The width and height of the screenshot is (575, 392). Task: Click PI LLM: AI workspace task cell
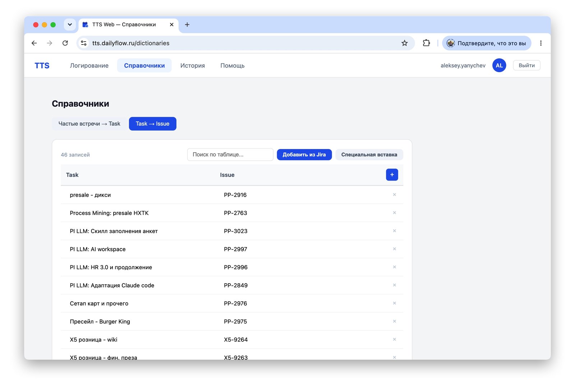[x=98, y=249]
